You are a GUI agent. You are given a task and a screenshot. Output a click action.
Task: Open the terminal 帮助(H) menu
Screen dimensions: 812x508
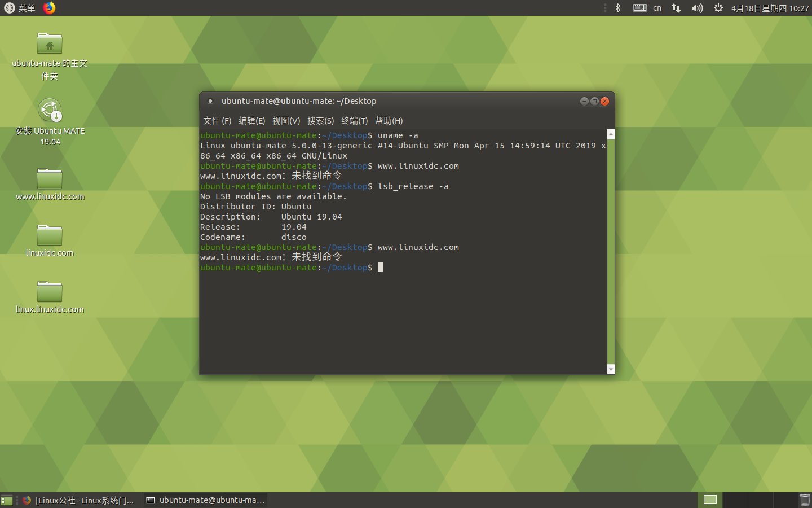click(x=389, y=121)
